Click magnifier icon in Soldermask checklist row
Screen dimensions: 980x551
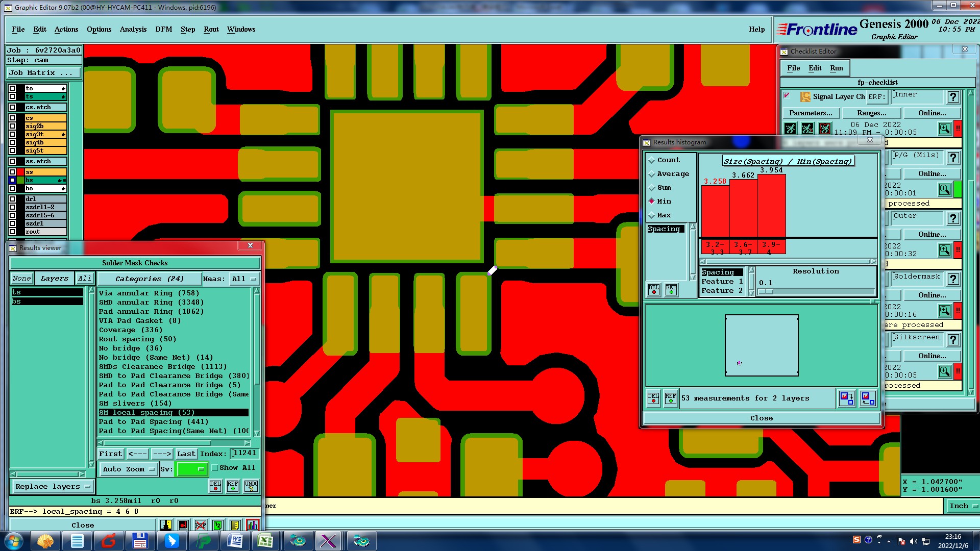944,311
